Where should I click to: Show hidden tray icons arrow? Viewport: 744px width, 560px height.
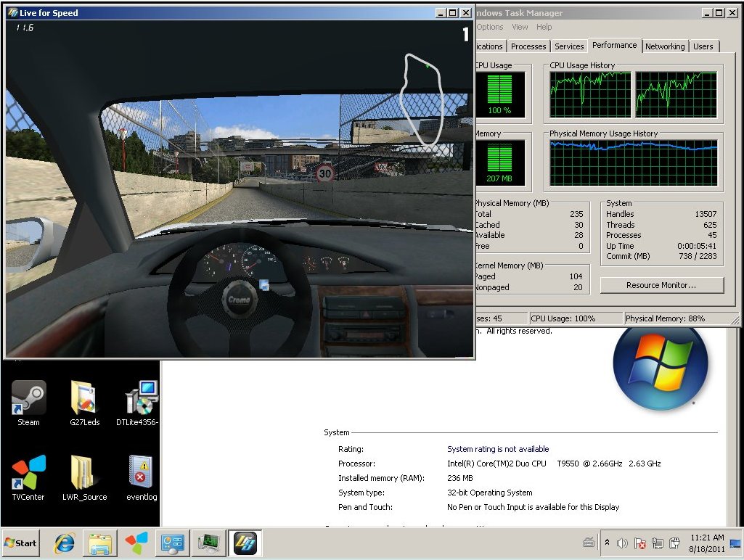tap(607, 543)
